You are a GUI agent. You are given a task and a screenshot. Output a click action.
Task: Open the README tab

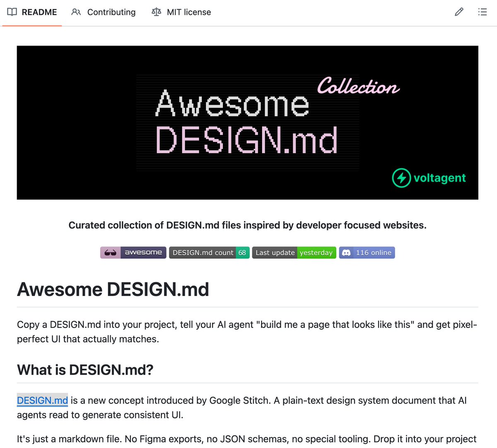32,12
